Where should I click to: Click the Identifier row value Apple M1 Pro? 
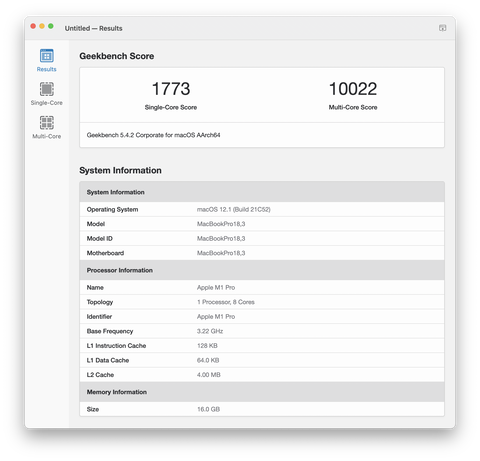click(x=216, y=317)
